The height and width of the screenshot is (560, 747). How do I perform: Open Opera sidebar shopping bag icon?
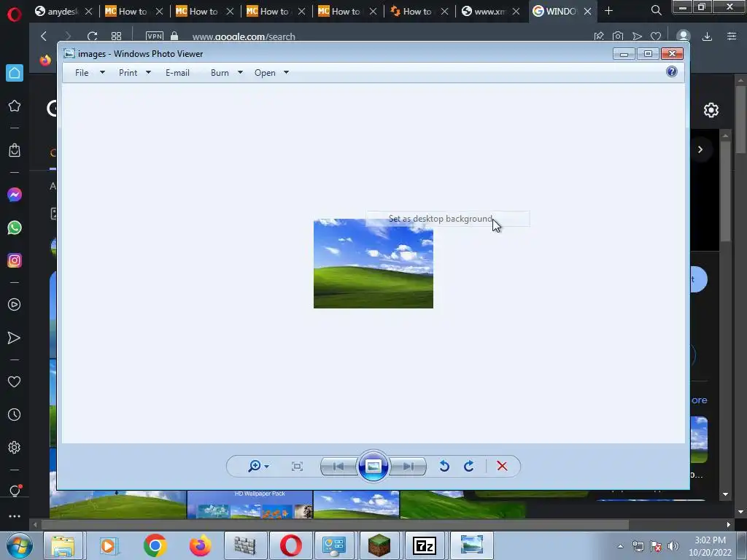15,150
